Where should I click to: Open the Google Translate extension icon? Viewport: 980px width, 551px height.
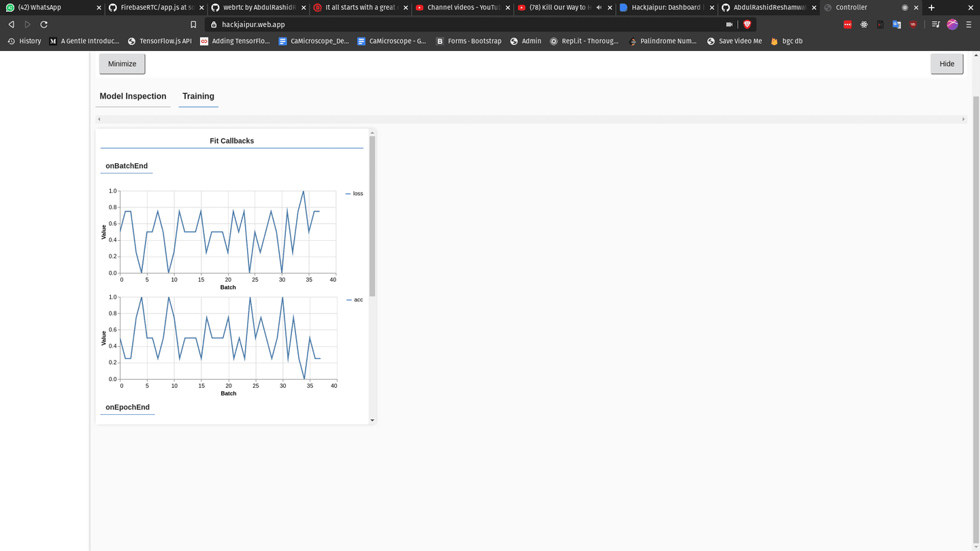pyautogui.click(x=896, y=24)
